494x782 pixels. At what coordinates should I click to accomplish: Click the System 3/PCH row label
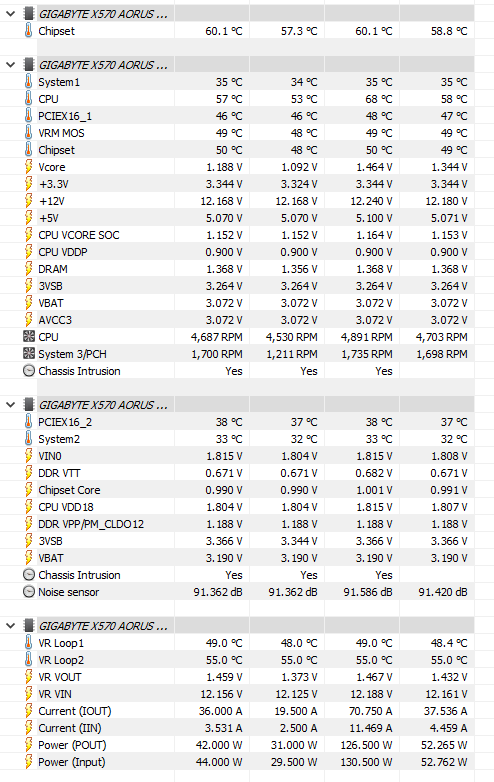[72, 354]
